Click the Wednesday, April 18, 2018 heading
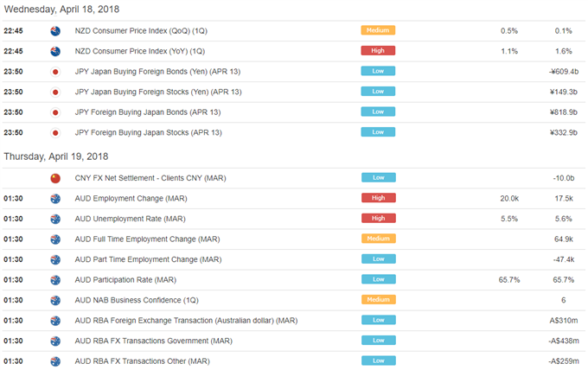The height and width of the screenshot is (370, 588). (61, 10)
